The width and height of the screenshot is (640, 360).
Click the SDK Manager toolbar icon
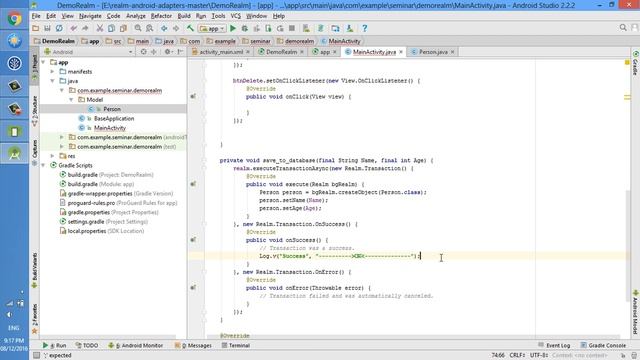tap(350, 29)
